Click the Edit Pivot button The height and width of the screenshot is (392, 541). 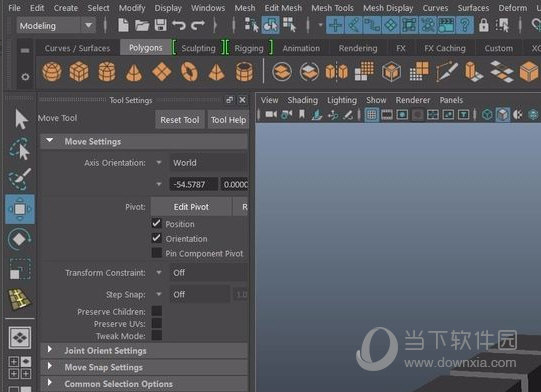click(x=191, y=207)
